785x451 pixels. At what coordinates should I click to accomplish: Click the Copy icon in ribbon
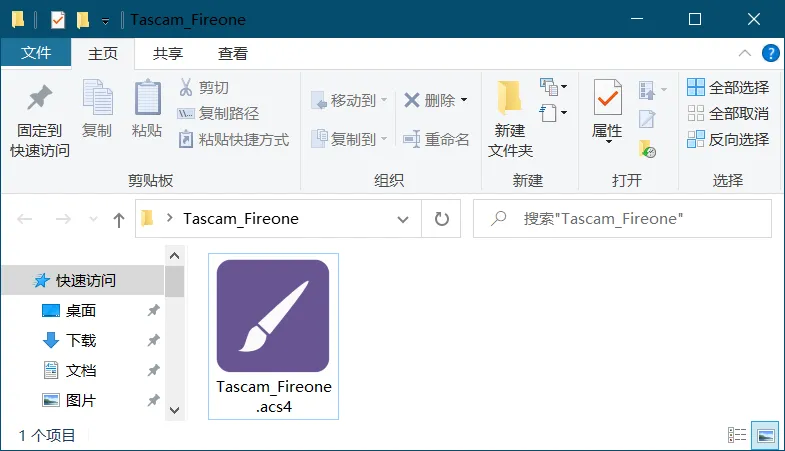pos(97,100)
